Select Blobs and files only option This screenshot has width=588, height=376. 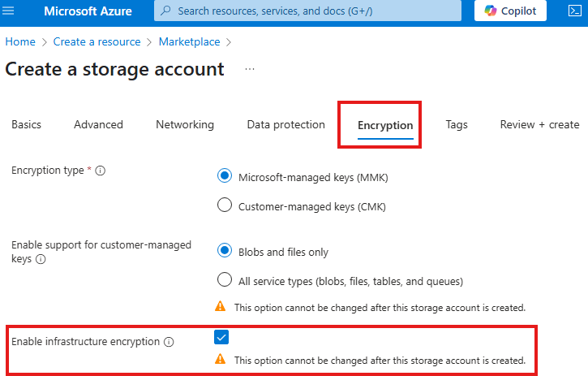pyautogui.click(x=225, y=251)
